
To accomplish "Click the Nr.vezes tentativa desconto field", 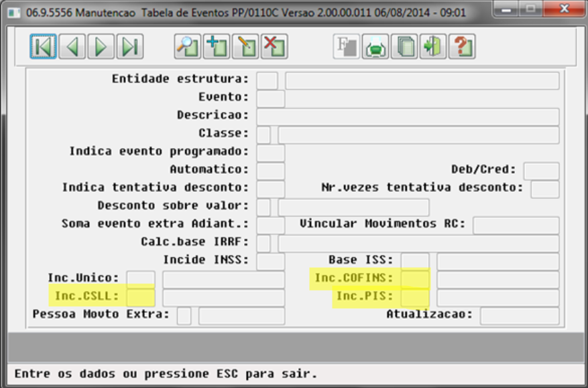I will [545, 189].
